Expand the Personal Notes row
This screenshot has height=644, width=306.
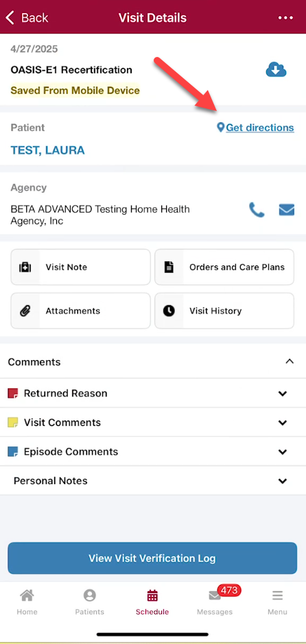click(153, 481)
